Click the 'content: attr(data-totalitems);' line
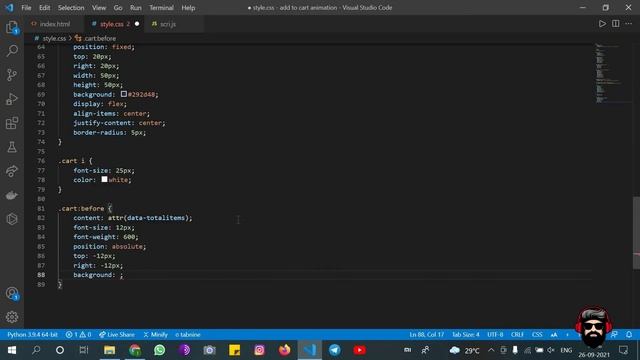This screenshot has height=360, width=640. (x=133, y=218)
